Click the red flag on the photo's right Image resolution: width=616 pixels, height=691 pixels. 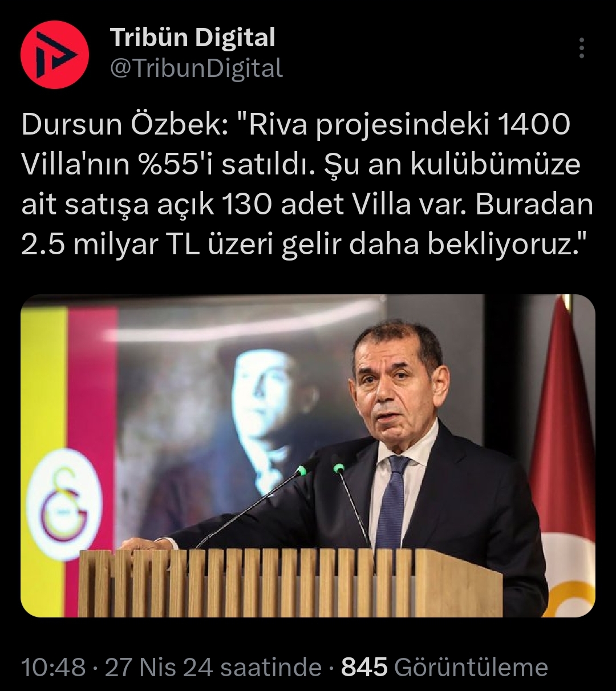pyautogui.click(x=562, y=456)
